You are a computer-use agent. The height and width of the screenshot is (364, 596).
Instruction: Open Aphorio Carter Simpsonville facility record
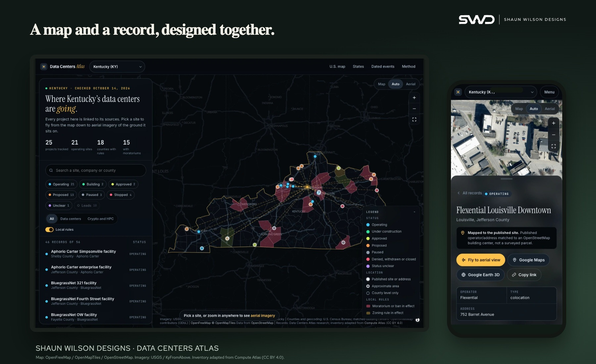click(x=96, y=254)
